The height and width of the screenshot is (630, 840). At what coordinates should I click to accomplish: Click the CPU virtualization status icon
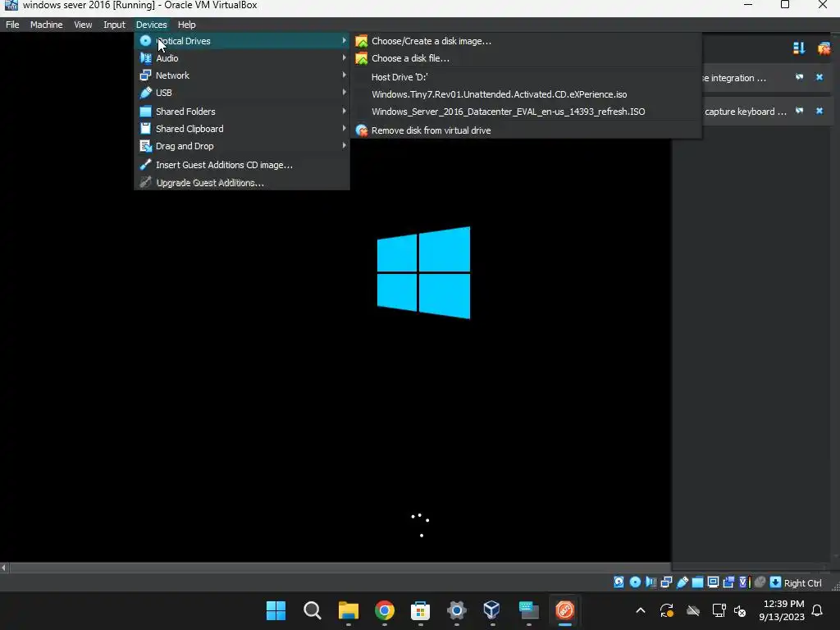(x=743, y=582)
